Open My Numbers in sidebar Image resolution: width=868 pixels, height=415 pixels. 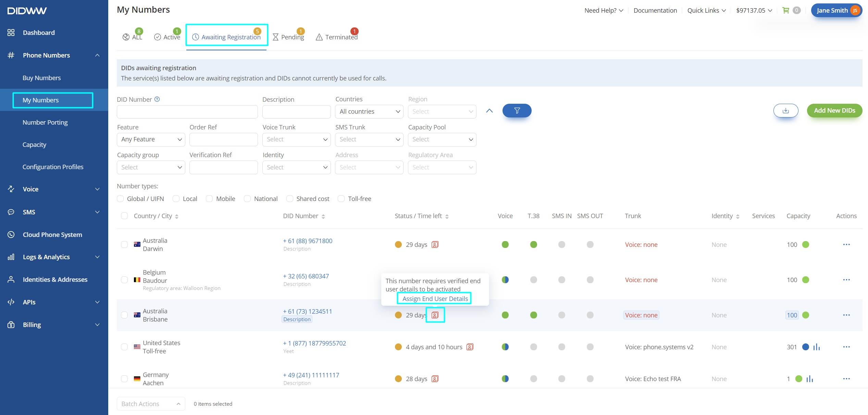click(x=41, y=100)
